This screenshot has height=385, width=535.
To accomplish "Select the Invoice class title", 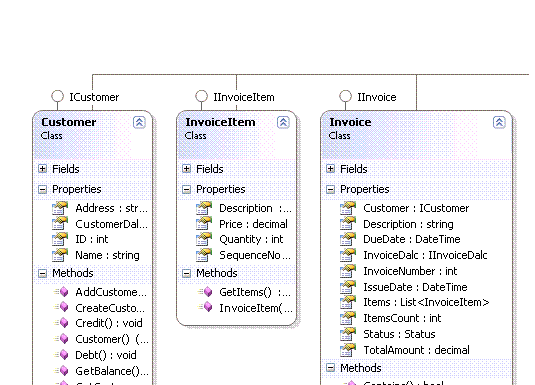I will (x=350, y=122).
